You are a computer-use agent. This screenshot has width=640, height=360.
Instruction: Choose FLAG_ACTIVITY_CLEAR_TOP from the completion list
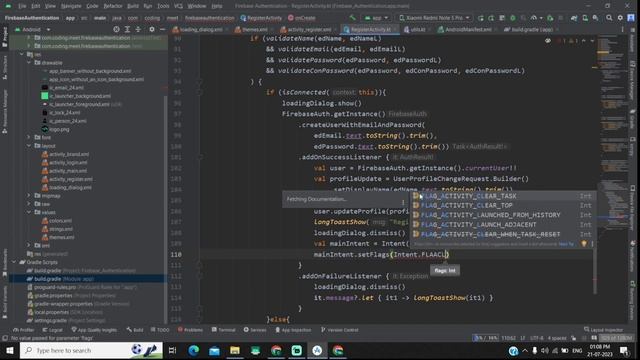point(502,205)
